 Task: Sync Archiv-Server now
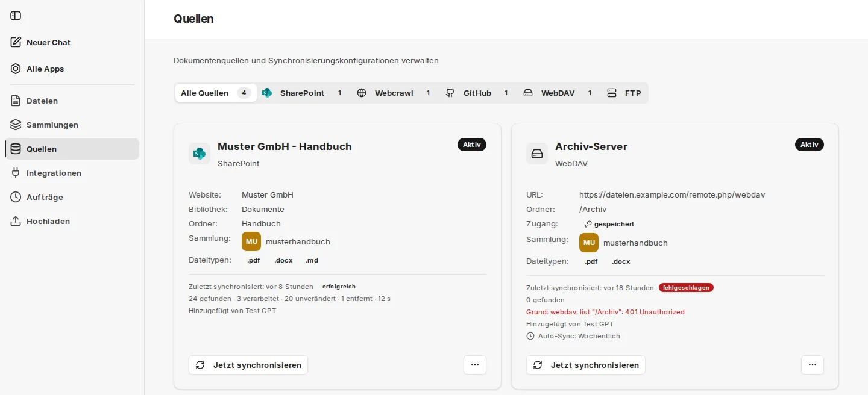pos(586,365)
